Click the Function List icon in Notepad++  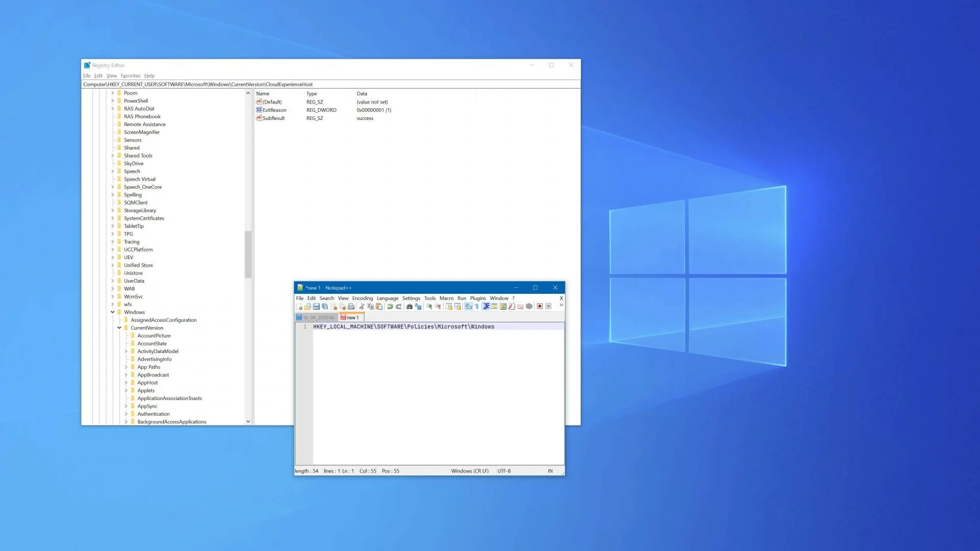(x=511, y=306)
